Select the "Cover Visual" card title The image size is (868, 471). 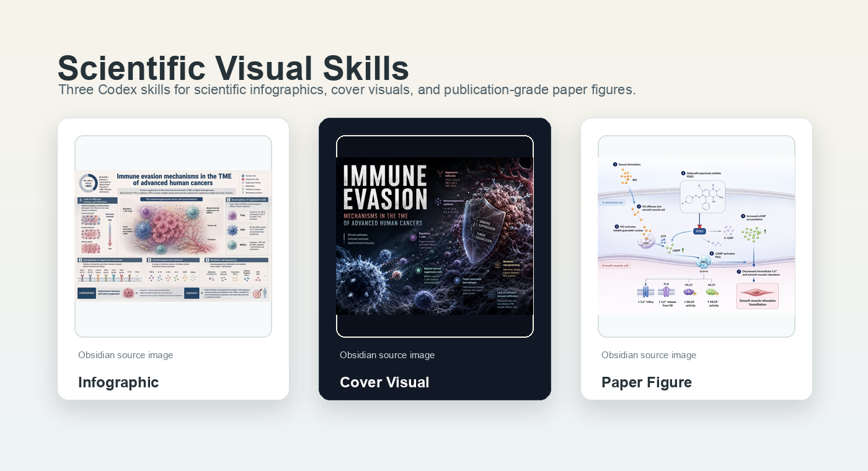[x=384, y=382]
